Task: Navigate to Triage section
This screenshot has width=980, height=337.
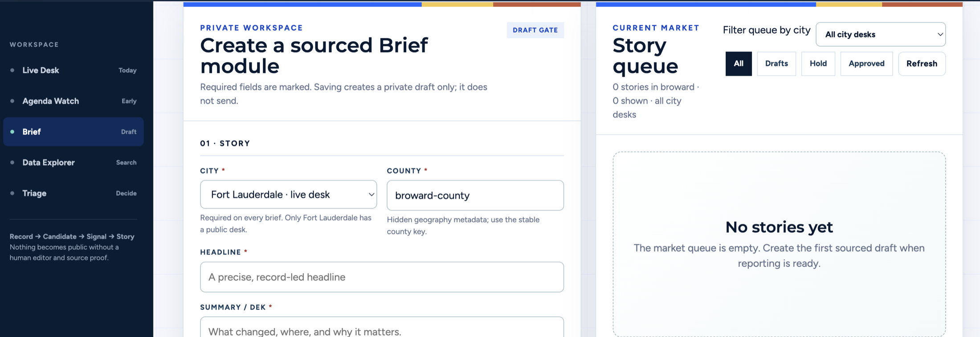Action: pos(73,193)
